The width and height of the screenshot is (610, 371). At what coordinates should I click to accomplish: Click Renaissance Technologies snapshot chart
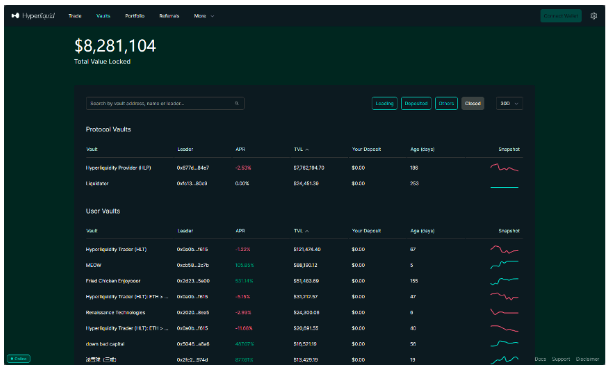504,312
